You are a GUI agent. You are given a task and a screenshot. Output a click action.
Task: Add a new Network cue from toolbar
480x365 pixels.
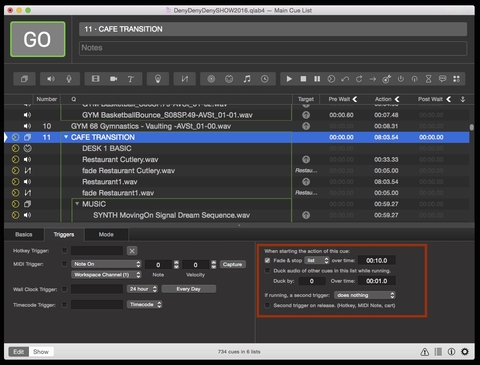coord(211,79)
